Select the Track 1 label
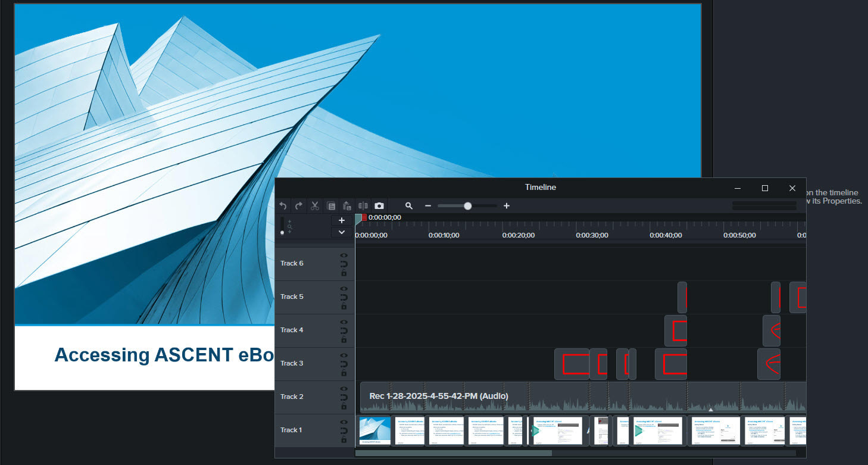This screenshot has height=465, width=868. coord(292,430)
